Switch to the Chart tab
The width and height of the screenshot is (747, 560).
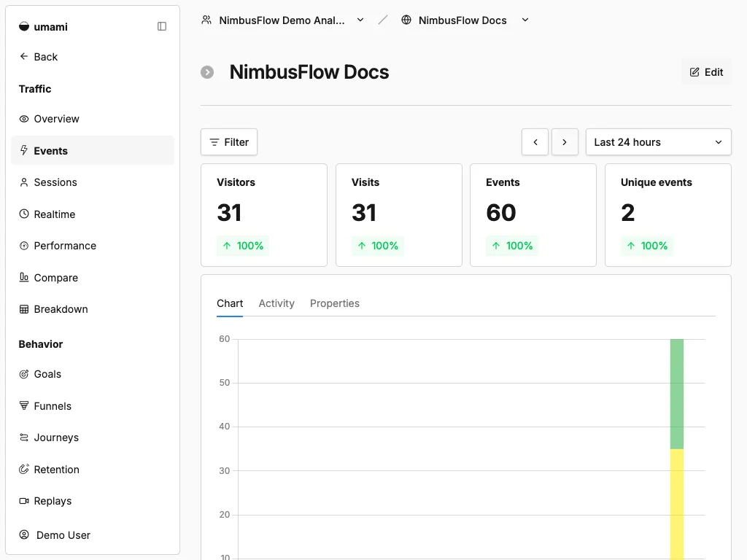click(230, 303)
